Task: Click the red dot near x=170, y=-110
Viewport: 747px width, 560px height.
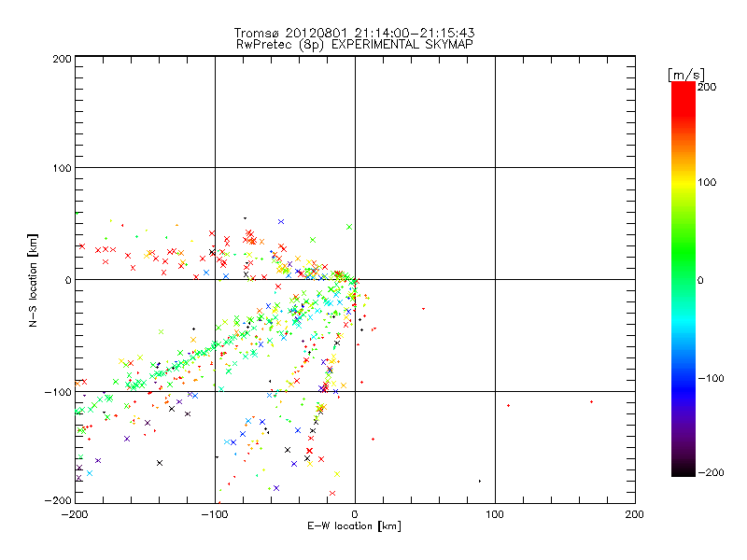Action: [x=592, y=402]
